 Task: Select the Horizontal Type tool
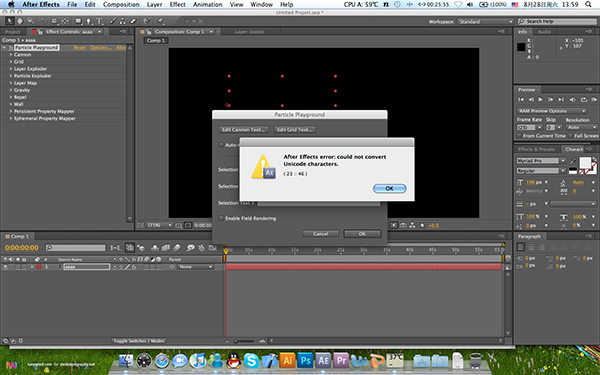tap(99, 21)
